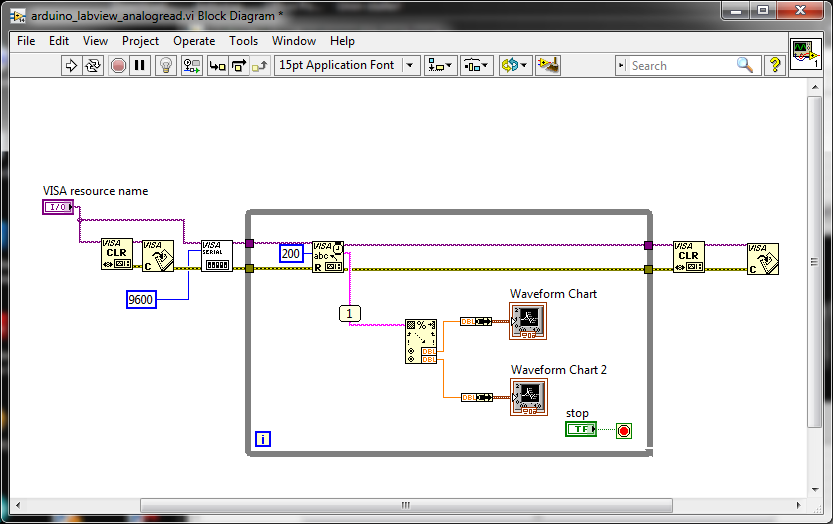The width and height of the screenshot is (833, 524).
Task: Click vertical scrollbar down arrow
Action: [x=815, y=489]
